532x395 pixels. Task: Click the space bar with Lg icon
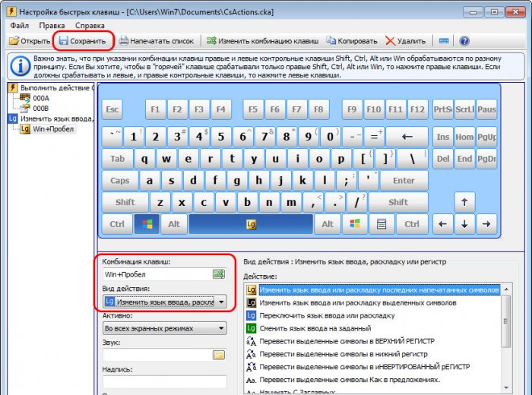click(251, 224)
